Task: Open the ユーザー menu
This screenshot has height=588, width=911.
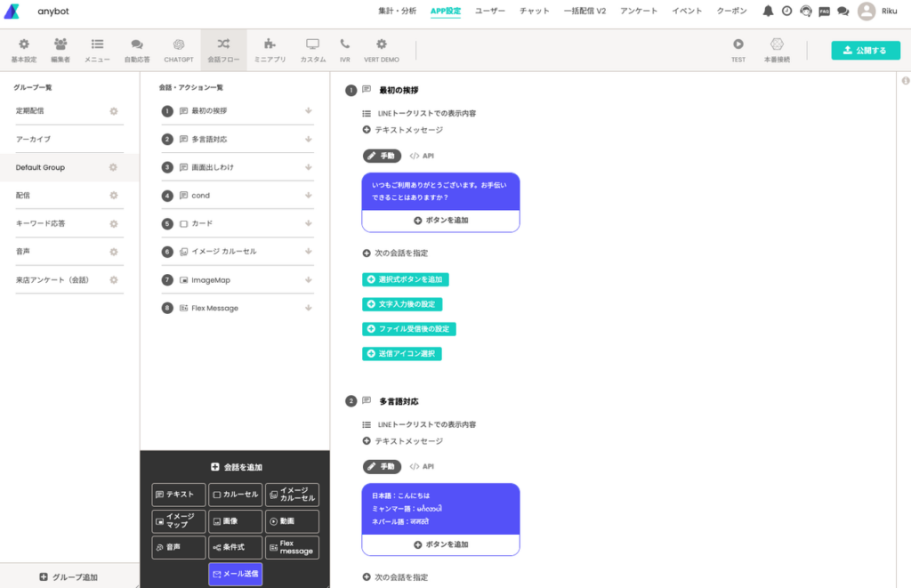Action: pyautogui.click(x=489, y=11)
